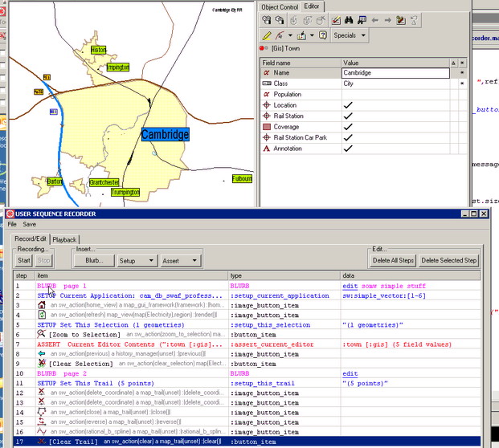Switch to the Object Control tab
Screen dimensions: 499x448
(280, 6)
